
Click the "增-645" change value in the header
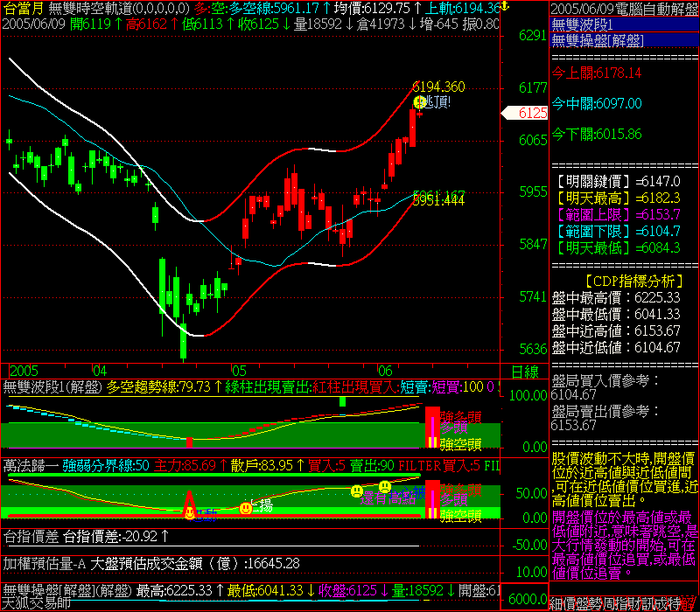tap(440, 24)
